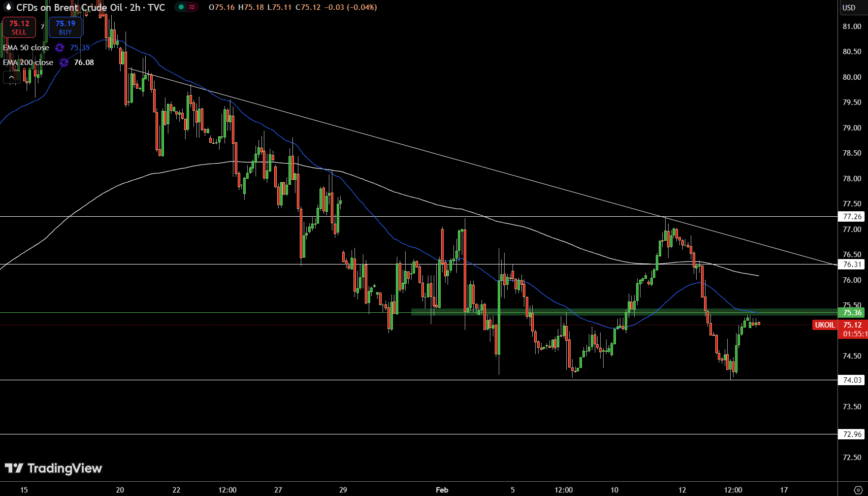The height and width of the screenshot is (496, 868).
Task: Click the 76.00 price axis label
Action: click(x=852, y=280)
